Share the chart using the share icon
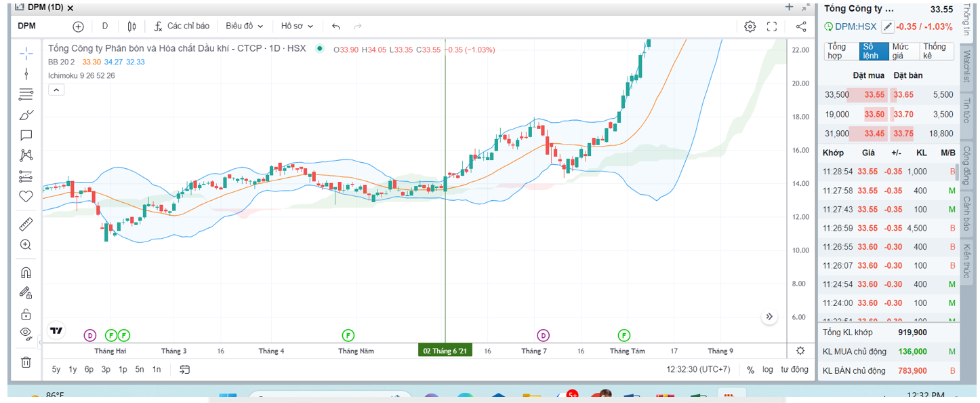The image size is (980, 403). tap(800, 26)
